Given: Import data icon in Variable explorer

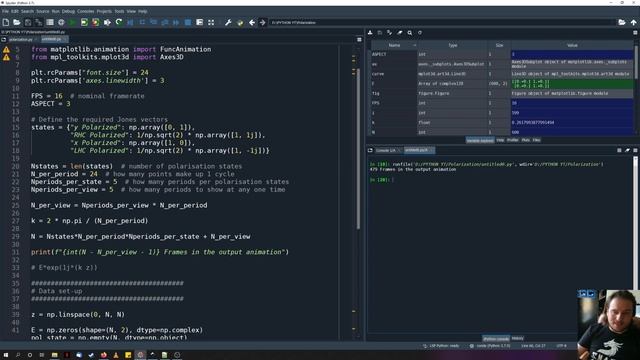Looking at the screenshot, I should tap(370, 33).
